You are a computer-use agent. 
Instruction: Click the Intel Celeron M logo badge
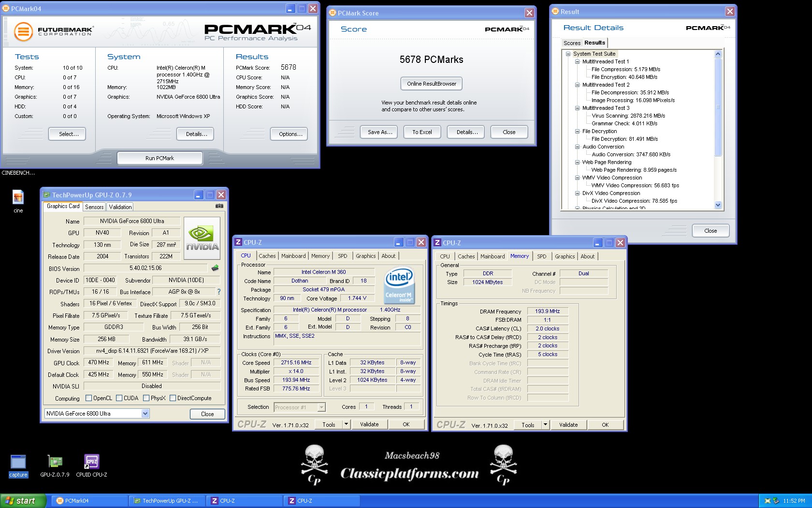click(x=399, y=286)
